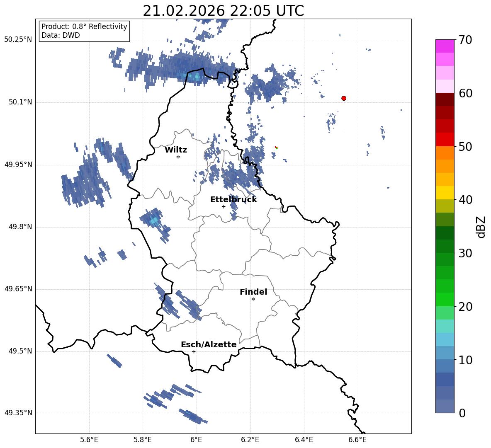Click the 6°E longitude label
491x448 pixels.
(x=196, y=440)
